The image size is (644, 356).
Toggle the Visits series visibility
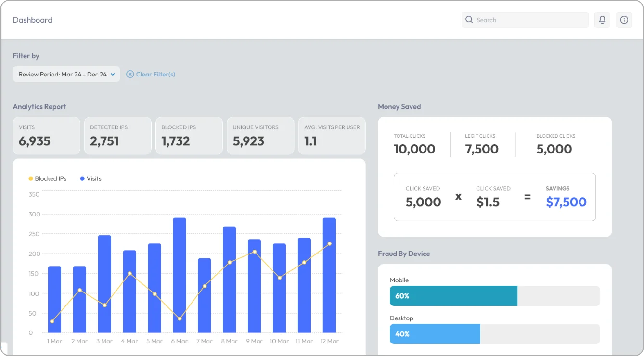point(90,178)
